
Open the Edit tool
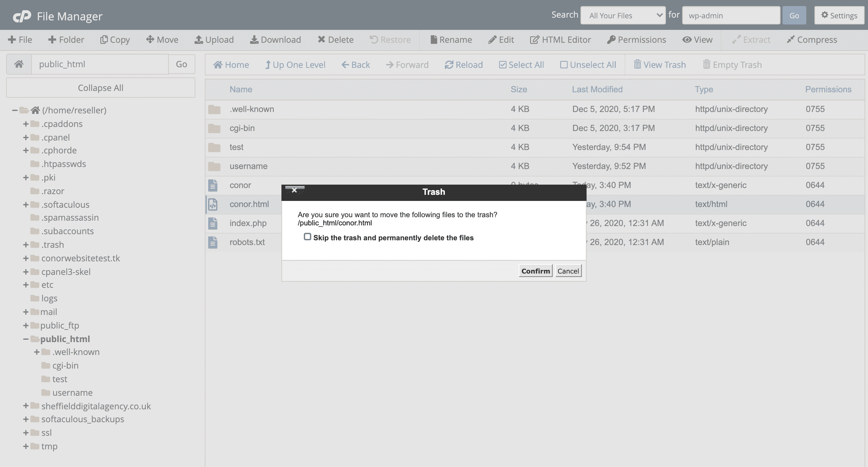tap(501, 40)
